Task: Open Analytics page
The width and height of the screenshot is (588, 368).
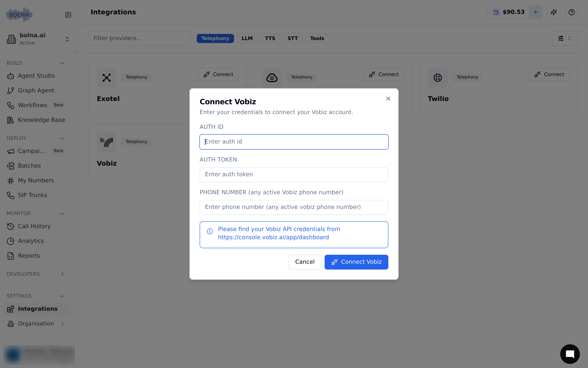Action: pos(36,241)
